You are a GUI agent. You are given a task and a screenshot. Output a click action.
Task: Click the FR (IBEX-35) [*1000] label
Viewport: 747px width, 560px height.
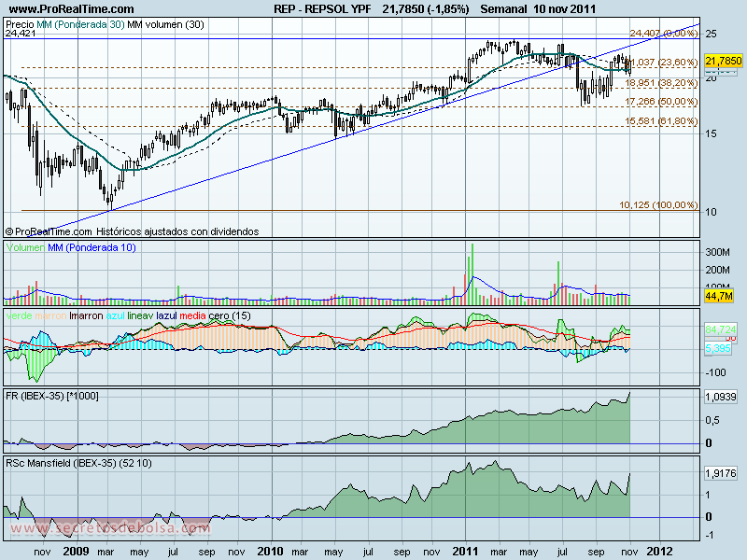pyautogui.click(x=52, y=396)
